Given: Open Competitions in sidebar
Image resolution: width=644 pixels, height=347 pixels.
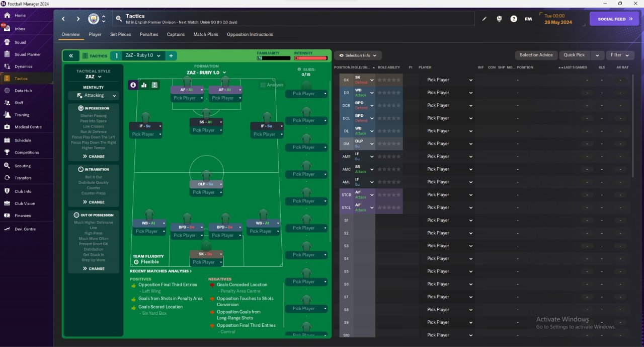Looking at the screenshot, I should tap(26, 153).
